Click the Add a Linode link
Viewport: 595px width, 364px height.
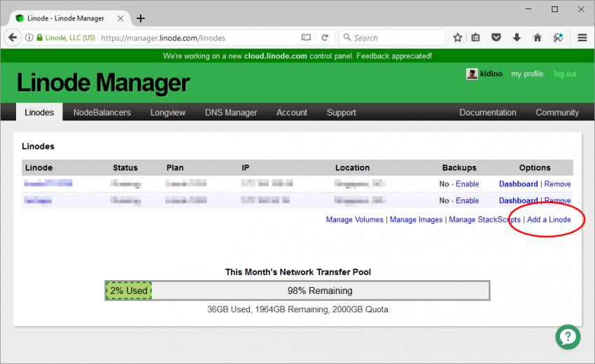click(x=549, y=220)
